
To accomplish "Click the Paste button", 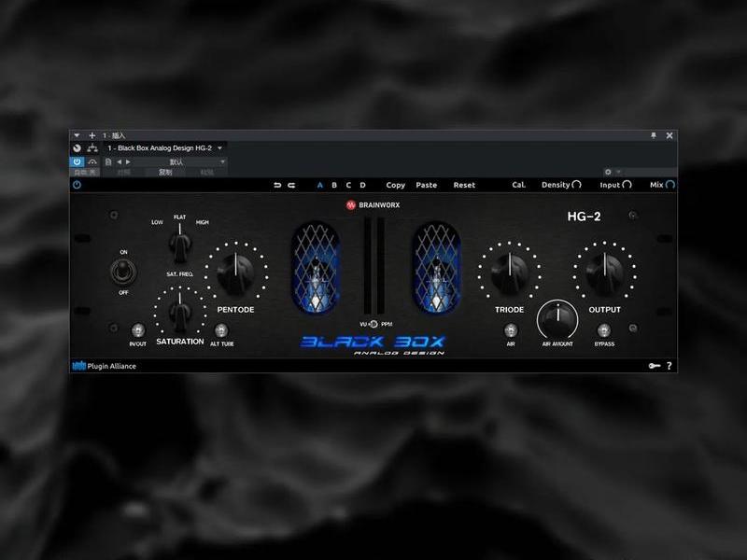I will (x=427, y=185).
